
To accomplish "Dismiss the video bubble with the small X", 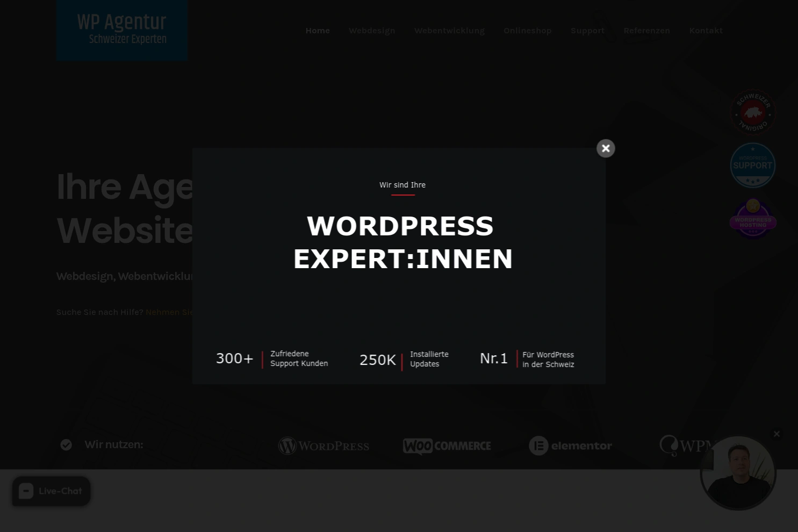I will click(x=777, y=434).
